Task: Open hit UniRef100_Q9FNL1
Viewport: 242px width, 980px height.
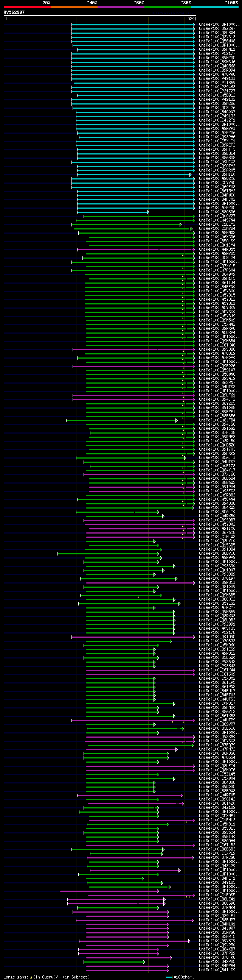Action: coord(217,50)
